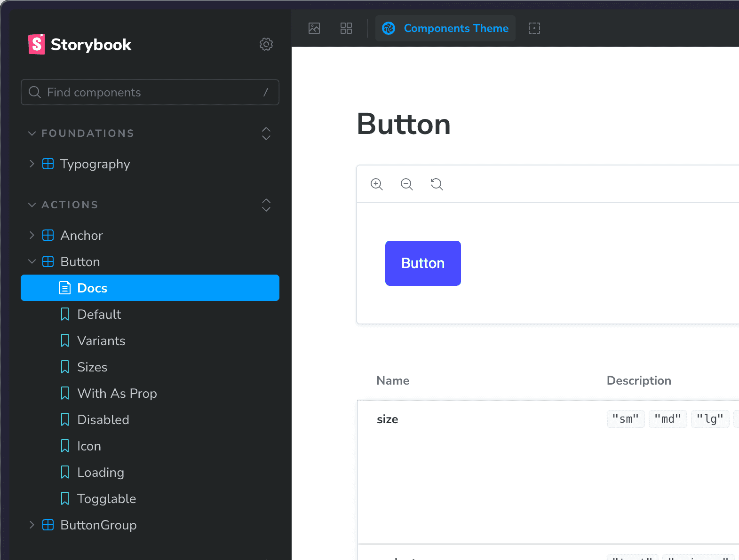Click the search magnifier icon

(x=35, y=92)
